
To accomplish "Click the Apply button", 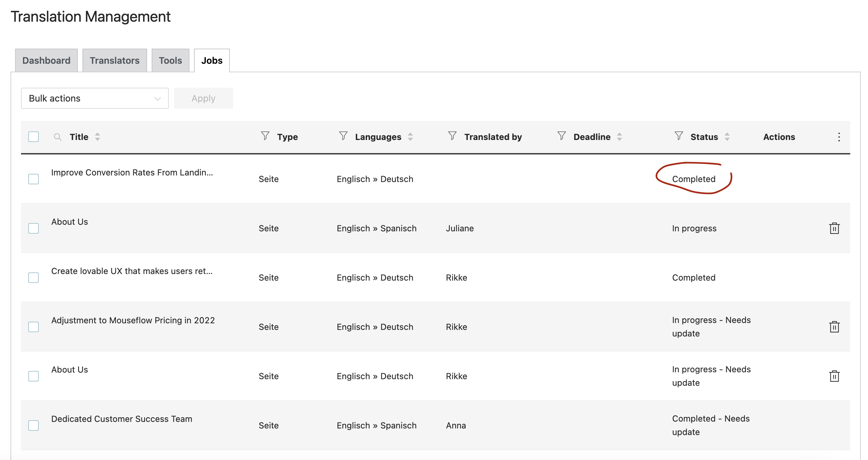I will point(203,99).
